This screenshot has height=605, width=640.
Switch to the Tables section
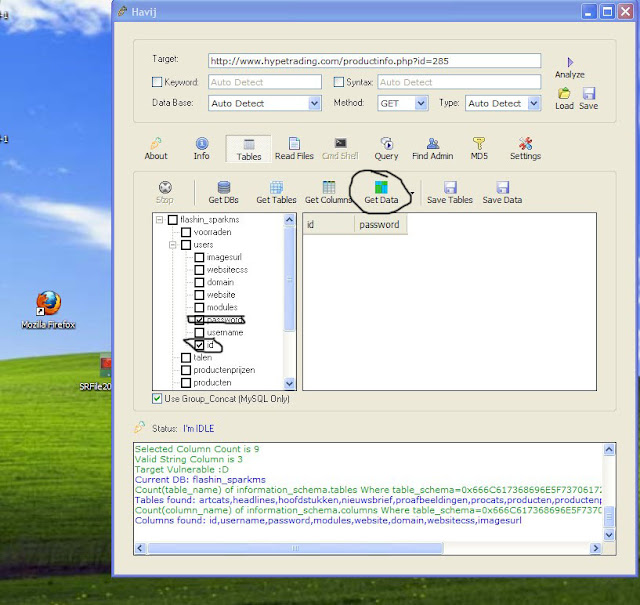click(x=249, y=149)
